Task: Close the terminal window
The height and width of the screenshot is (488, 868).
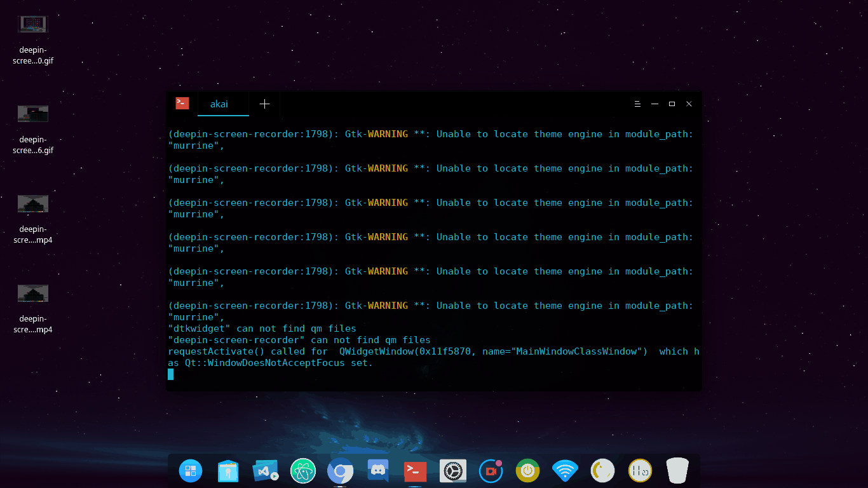Action: [689, 104]
